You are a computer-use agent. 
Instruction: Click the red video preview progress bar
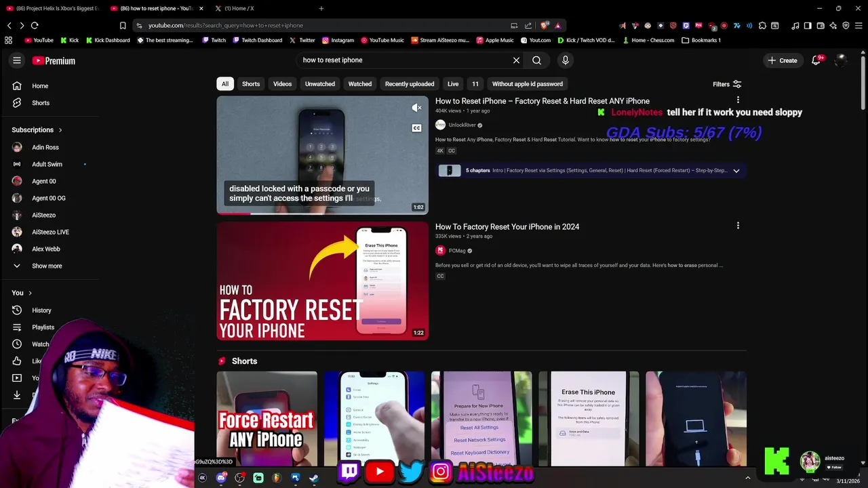click(x=233, y=213)
